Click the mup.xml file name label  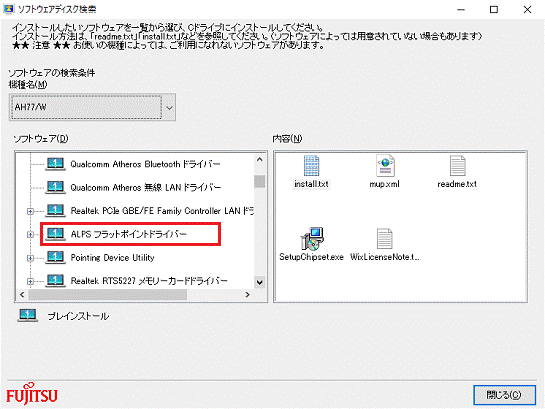pos(384,184)
